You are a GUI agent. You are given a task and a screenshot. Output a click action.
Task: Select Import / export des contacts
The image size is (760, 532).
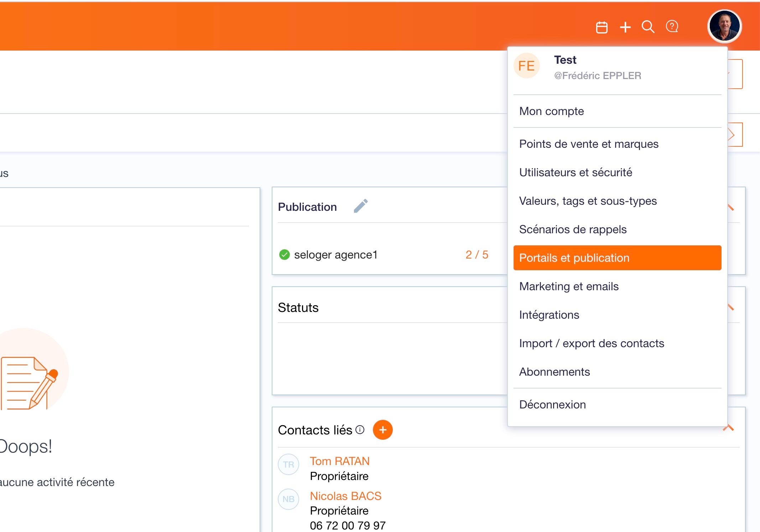click(592, 343)
